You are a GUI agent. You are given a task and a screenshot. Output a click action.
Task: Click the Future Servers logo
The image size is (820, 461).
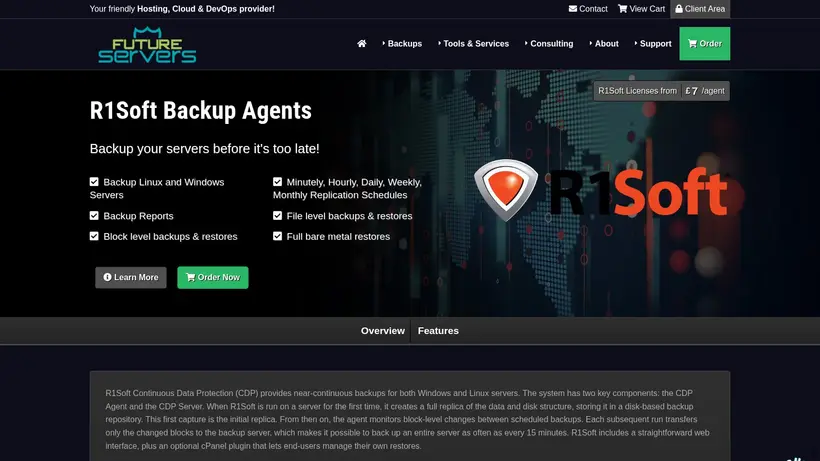tap(147, 45)
